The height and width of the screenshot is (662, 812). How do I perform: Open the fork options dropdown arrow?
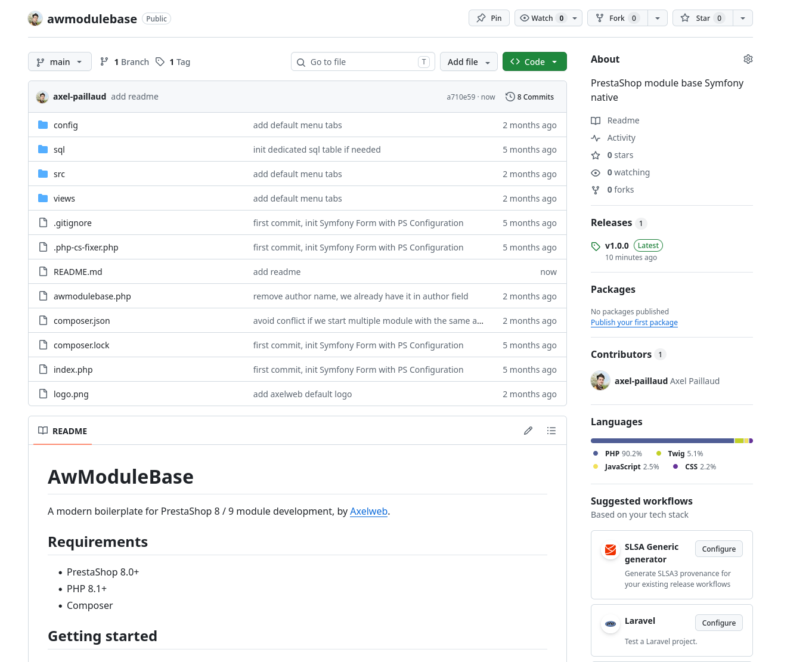tap(657, 18)
